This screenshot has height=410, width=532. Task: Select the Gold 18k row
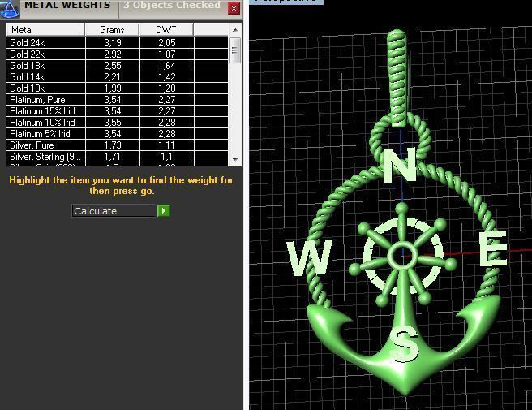click(117, 66)
